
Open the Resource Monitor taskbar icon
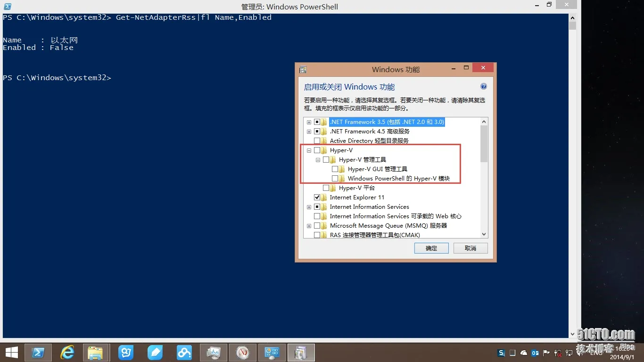214,352
